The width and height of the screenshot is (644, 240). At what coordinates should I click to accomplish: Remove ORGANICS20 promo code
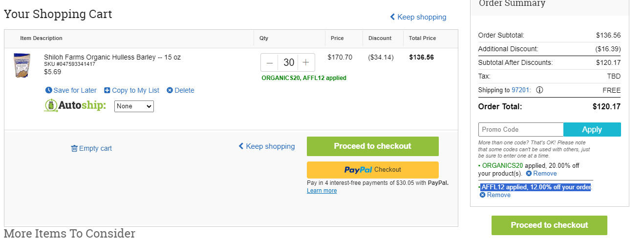tap(541, 174)
